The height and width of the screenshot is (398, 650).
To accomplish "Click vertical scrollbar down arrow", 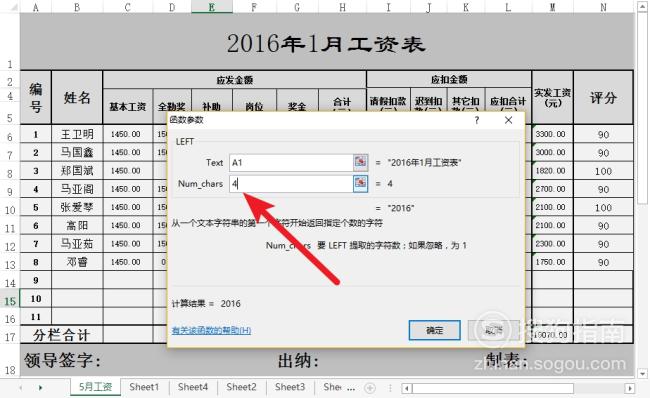I will (x=643, y=373).
